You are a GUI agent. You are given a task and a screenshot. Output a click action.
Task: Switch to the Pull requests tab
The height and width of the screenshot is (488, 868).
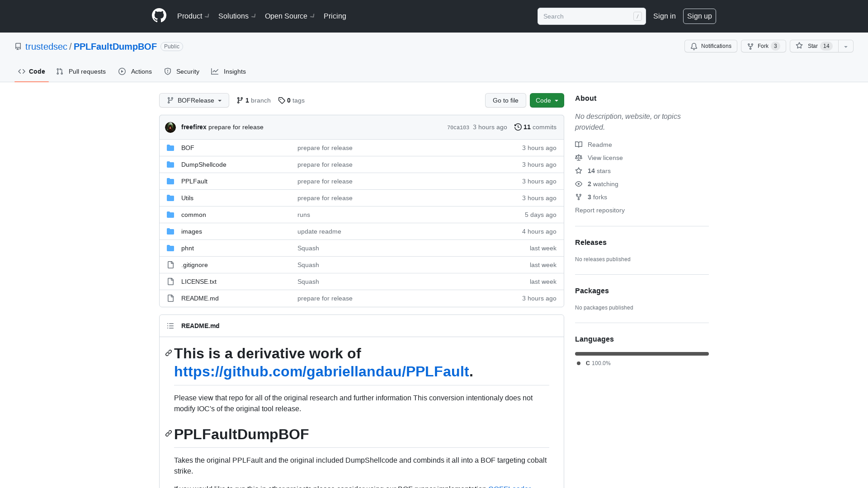tap(81, 71)
